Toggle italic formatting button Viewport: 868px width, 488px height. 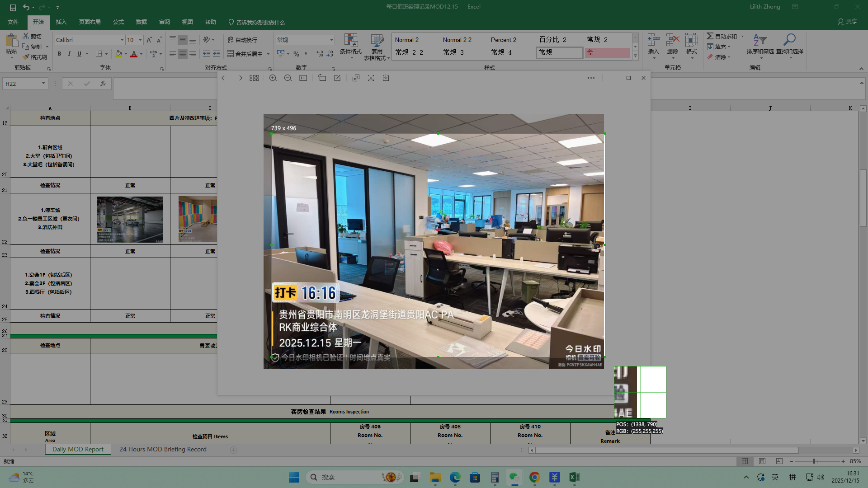(69, 54)
